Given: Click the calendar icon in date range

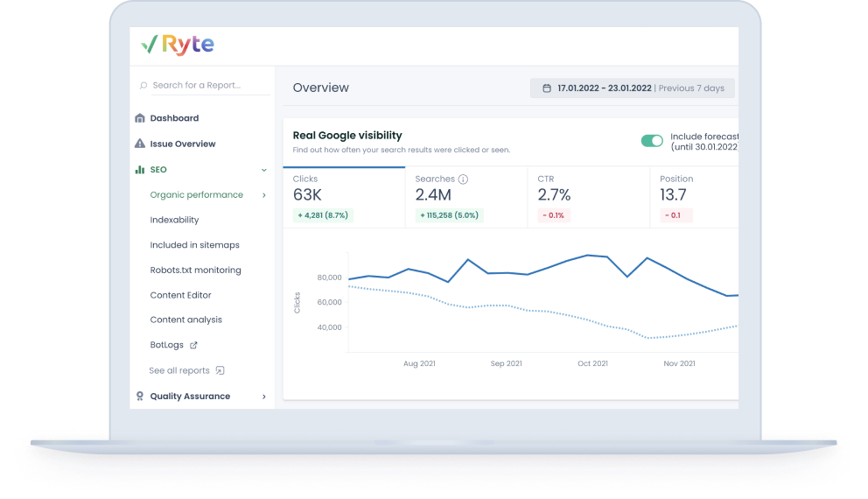Looking at the screenshot, I should pyautogui.click(x=547, y=88).
